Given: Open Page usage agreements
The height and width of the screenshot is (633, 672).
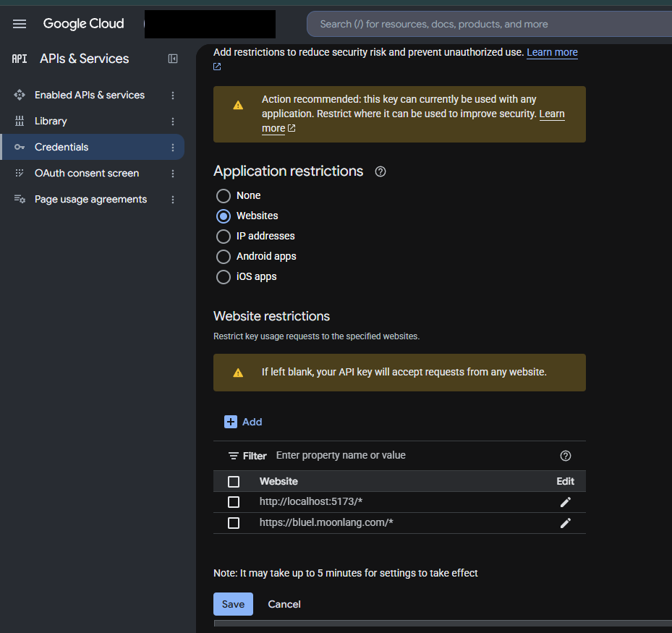Looking at the screenshot, I should click(x=90, y=200).
